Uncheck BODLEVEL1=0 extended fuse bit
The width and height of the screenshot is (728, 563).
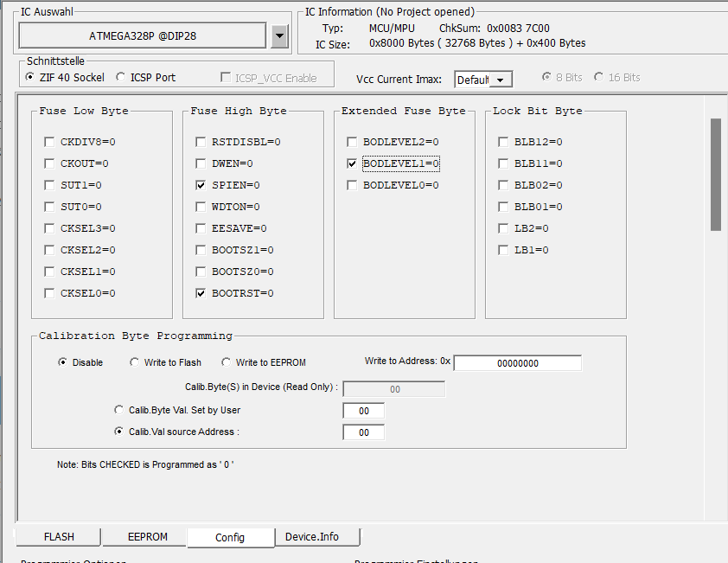click(x=352, y=163)
